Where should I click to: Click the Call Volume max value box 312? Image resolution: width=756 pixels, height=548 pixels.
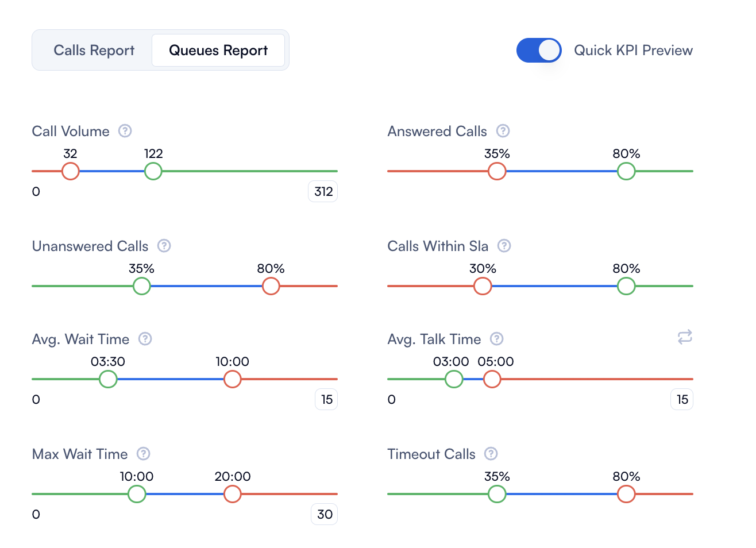pyautogui.click(x=323, y=192)
